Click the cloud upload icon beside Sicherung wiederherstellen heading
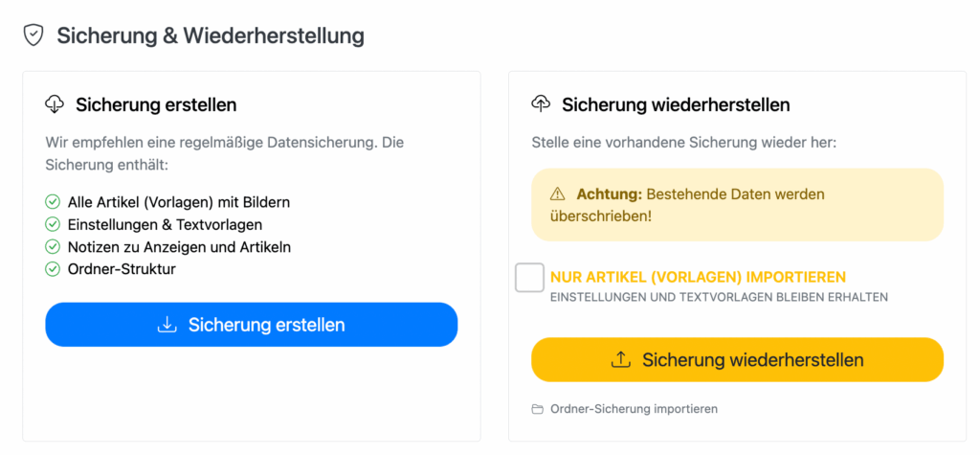 coord(541,103)
